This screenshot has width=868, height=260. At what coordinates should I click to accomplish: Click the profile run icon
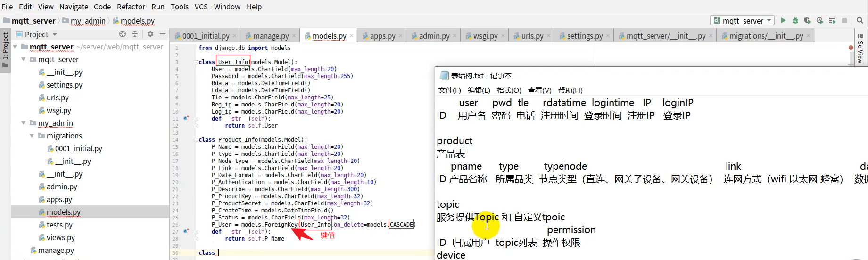(x=820, y=20)
